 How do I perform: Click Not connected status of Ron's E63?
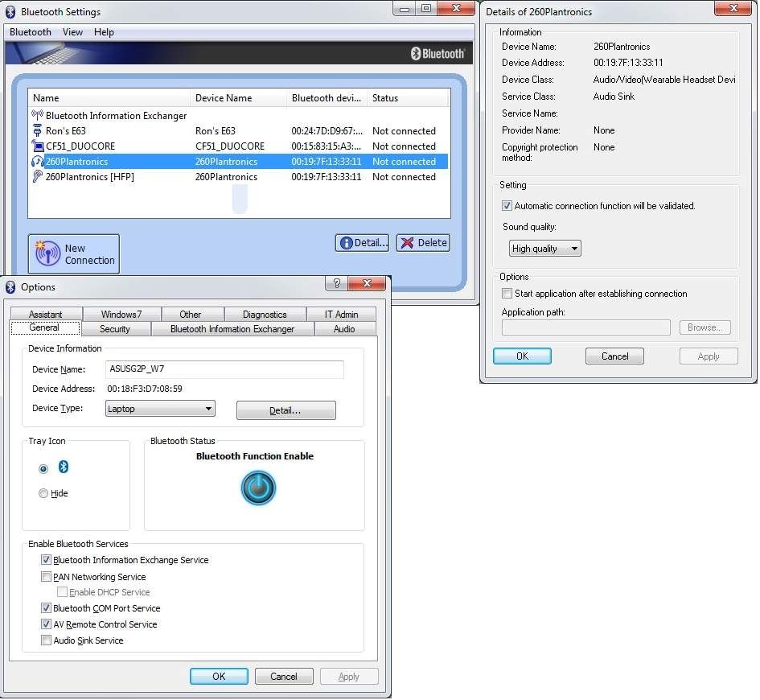[404, 131]
